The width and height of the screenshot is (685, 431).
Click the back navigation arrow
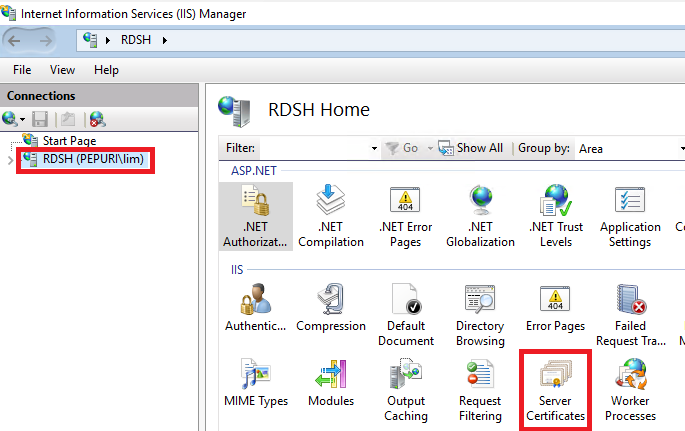point(14,41)
